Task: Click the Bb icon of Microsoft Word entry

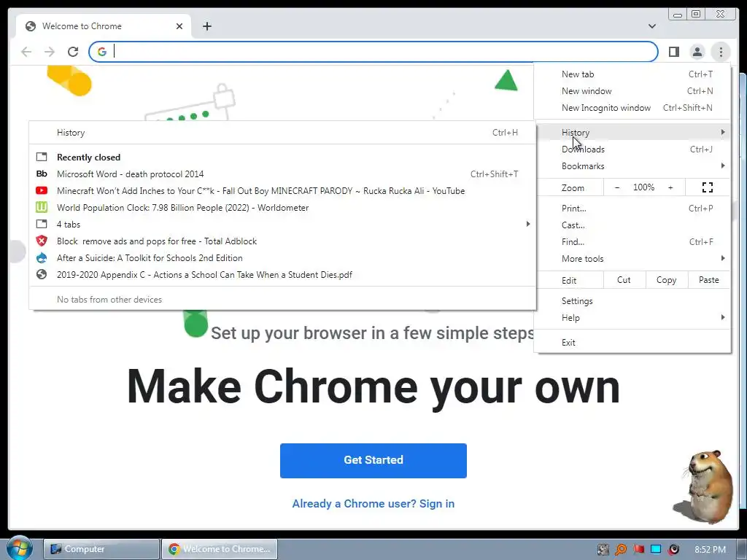Action: pyautogui.click(x=42, y=174)
